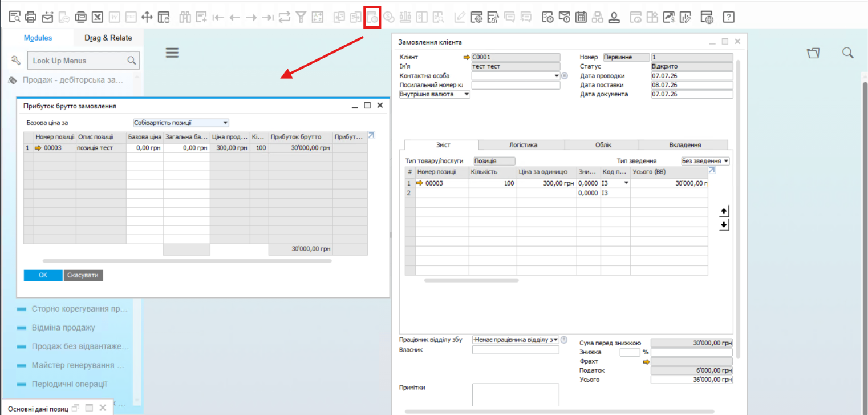Confirm gross profit window with OK
This screenshot has width=868, height=415.
tap(43, 275)
